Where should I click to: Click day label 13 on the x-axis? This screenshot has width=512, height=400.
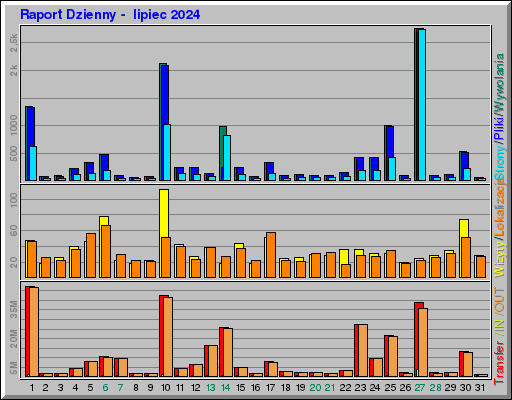coord(210,388)
